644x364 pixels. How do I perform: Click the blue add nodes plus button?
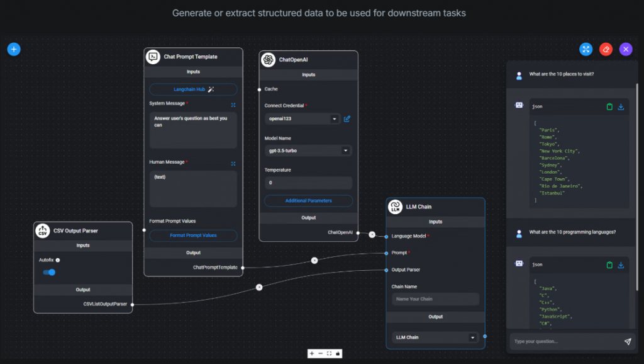[x=14, y=49]
